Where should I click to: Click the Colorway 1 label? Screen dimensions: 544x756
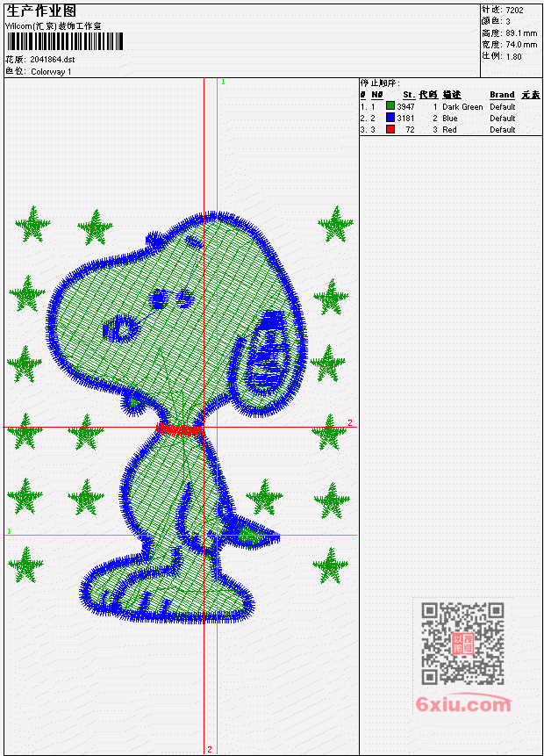[51, 71]
